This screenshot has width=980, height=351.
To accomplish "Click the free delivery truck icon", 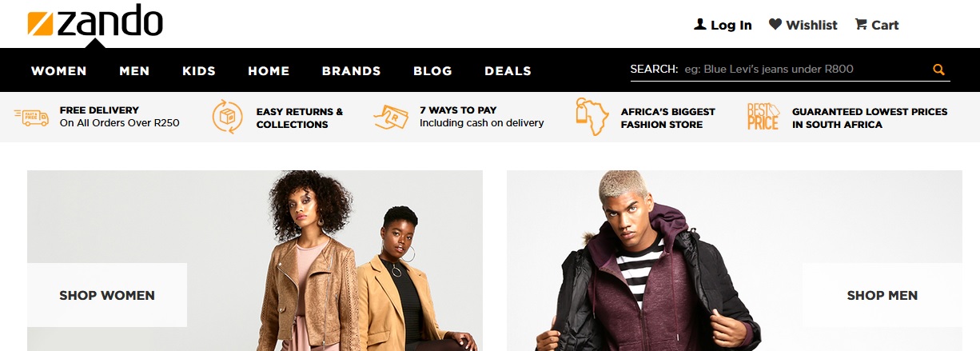I will (32, 118).
